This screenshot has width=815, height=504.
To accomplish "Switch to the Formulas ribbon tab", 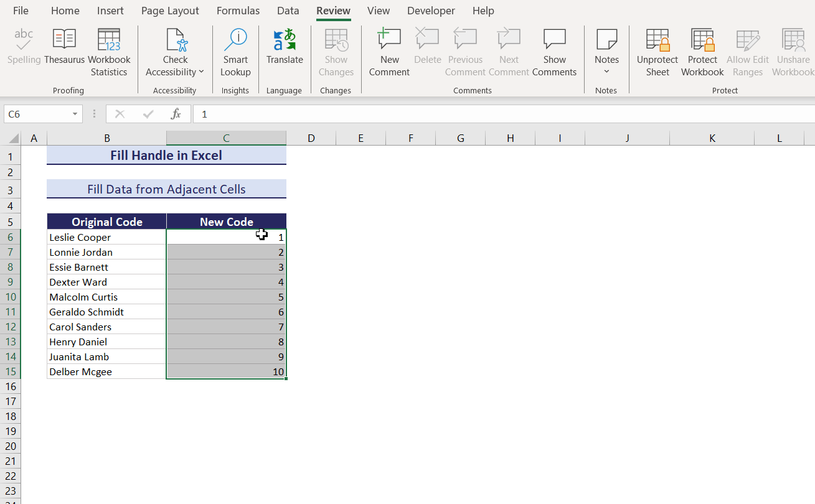I will 238,11.
